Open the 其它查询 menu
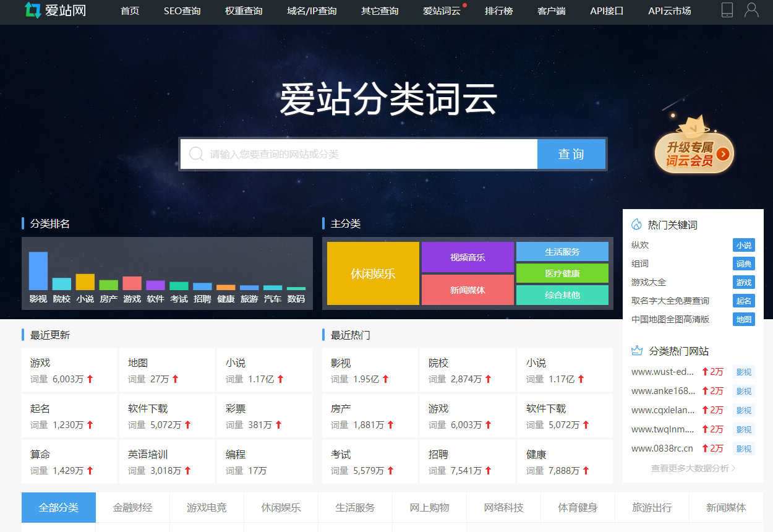The image size is (773, 532). click(380, 11)
